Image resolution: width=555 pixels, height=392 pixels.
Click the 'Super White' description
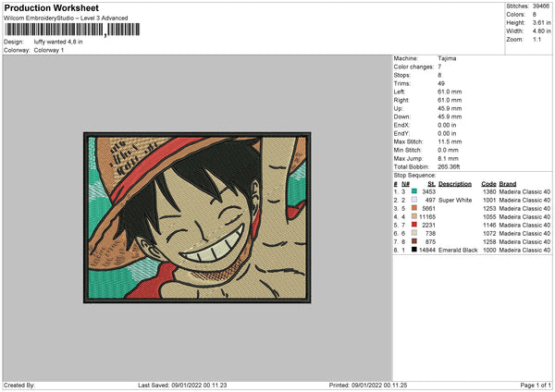point(455,200)
